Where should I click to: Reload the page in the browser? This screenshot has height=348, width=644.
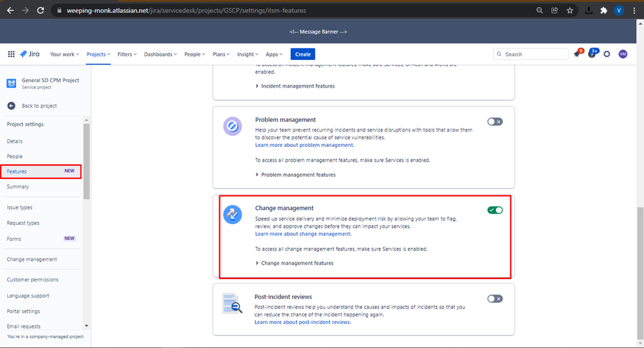click(x=40, y=10)
